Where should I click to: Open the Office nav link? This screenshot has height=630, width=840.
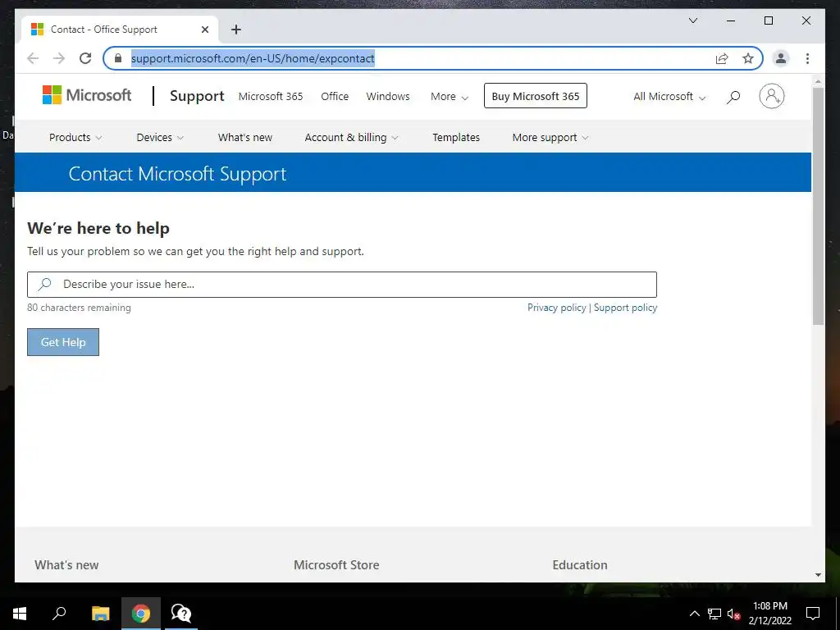pos(335,97)
